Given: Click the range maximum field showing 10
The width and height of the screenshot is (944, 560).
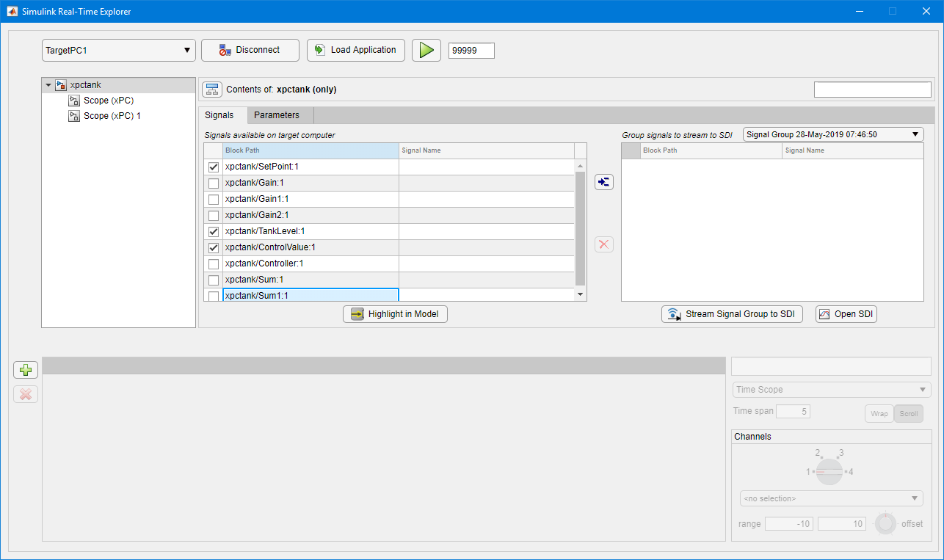Looking at the screenshot, I should tap(842, 524).
